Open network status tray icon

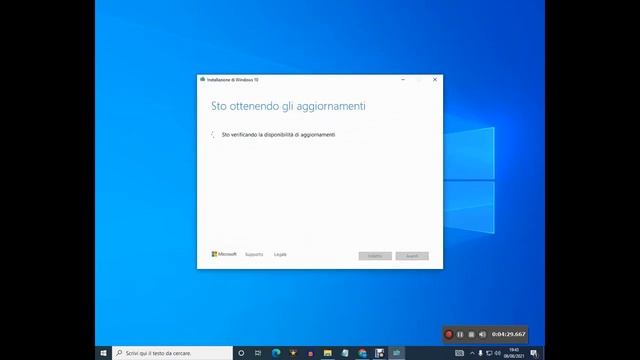click(489, 353)
